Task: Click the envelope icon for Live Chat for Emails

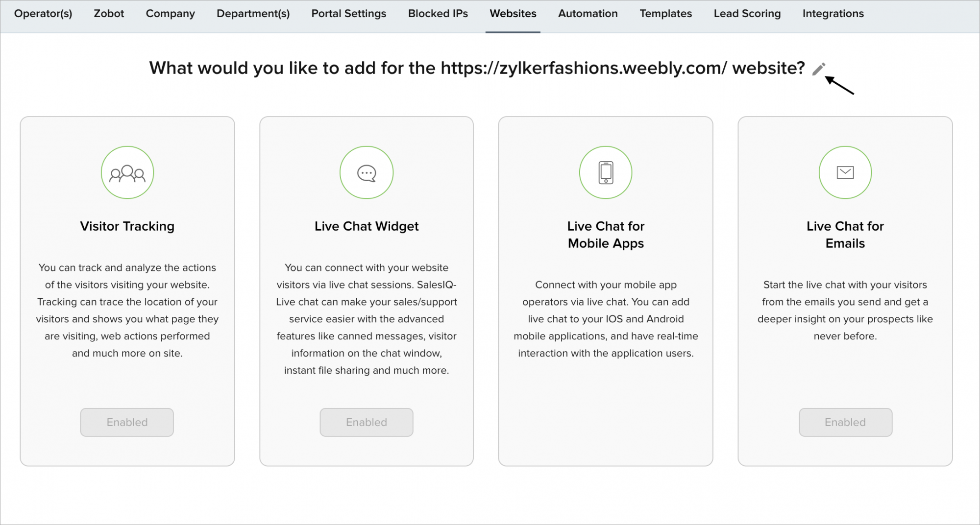Action: coord(845,172)
